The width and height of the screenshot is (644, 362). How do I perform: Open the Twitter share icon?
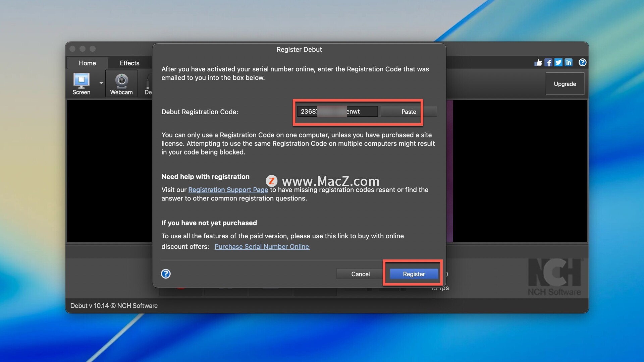coord(558,63)
